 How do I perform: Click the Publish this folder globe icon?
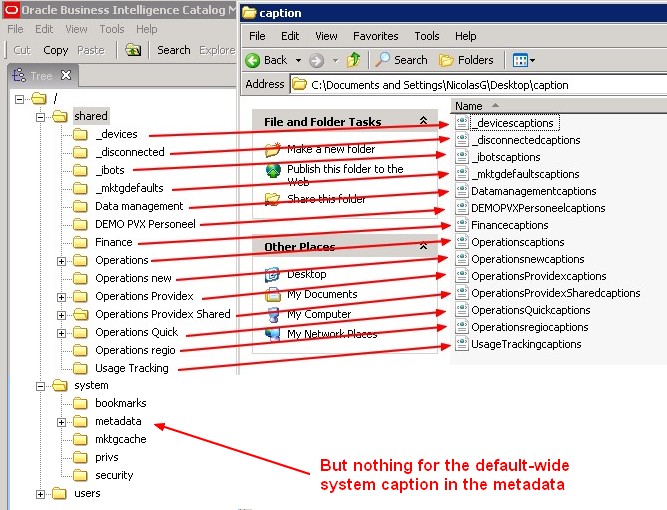(x=273, y=170)
